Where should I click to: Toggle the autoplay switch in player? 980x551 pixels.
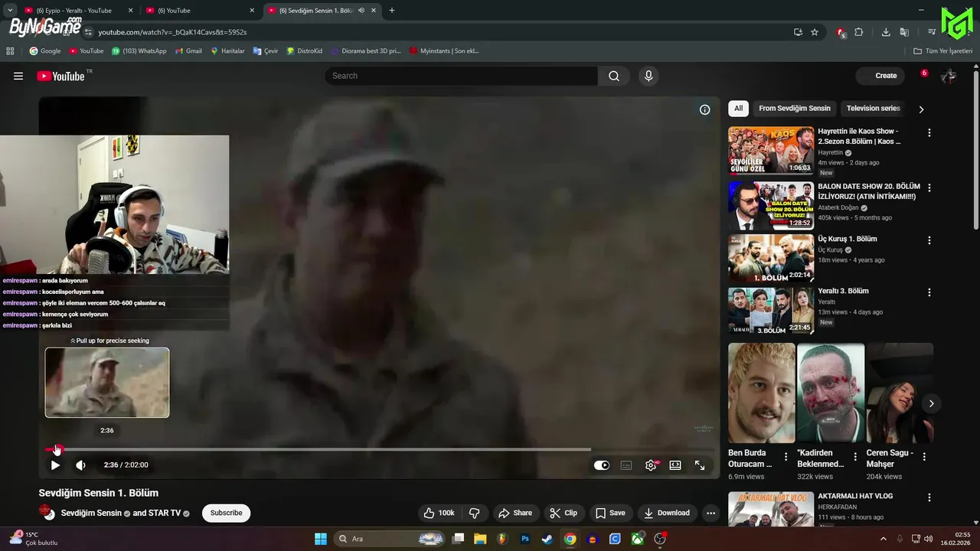(602, 465)
